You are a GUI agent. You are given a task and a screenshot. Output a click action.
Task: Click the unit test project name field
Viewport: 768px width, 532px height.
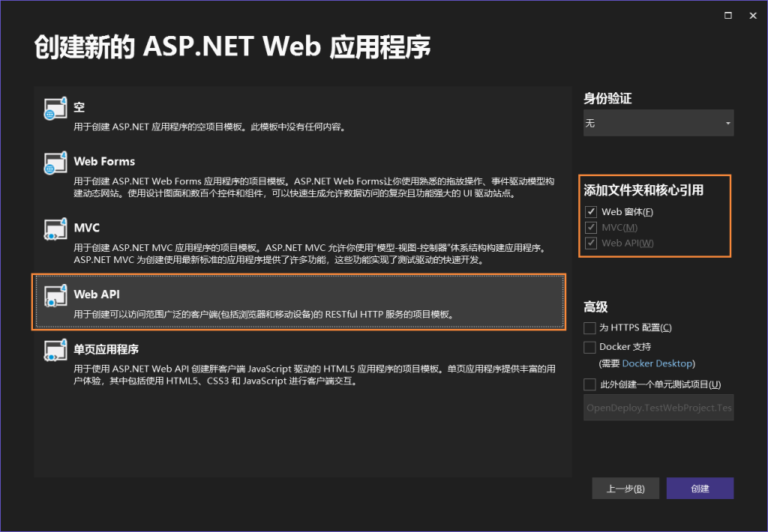(x=658, y=408)
